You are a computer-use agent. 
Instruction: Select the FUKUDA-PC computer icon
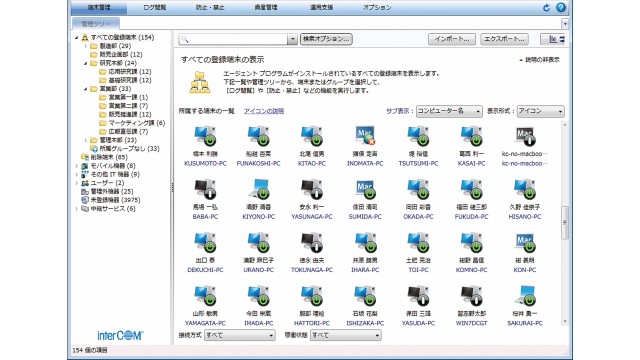coord(471,189)
